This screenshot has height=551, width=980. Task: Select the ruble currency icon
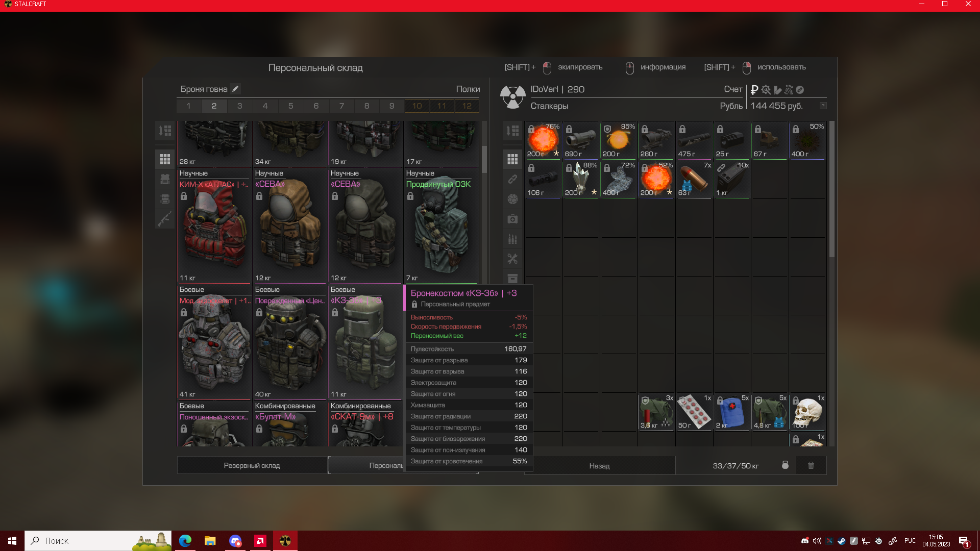pos(754,90)
